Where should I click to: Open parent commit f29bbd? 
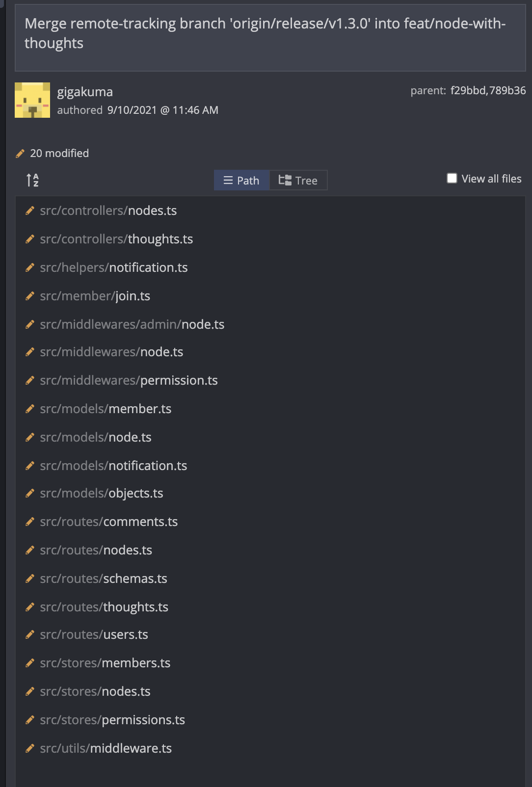click(468, 90)
